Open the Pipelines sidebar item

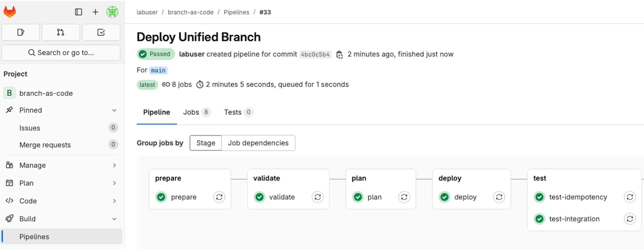coord(34,237)
